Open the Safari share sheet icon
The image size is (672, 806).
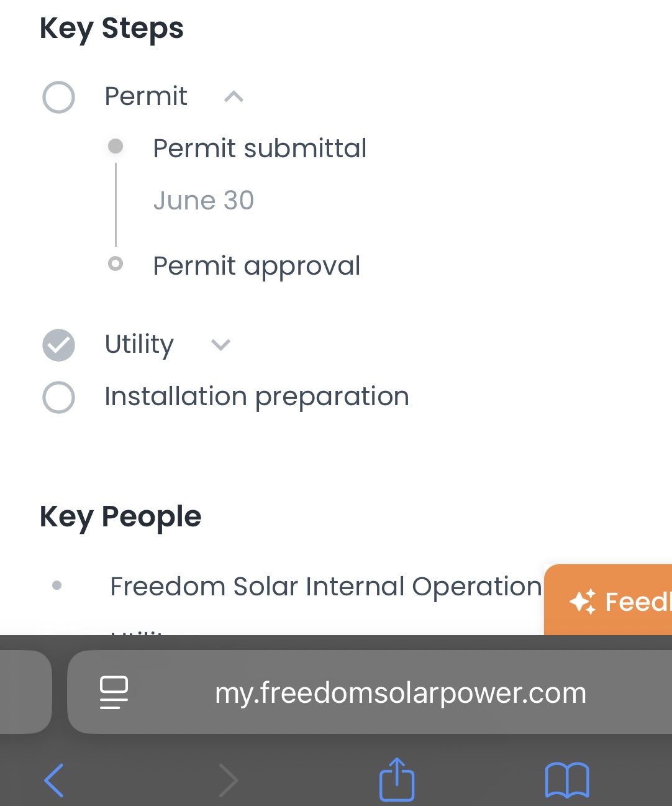(x=397, y=779)
